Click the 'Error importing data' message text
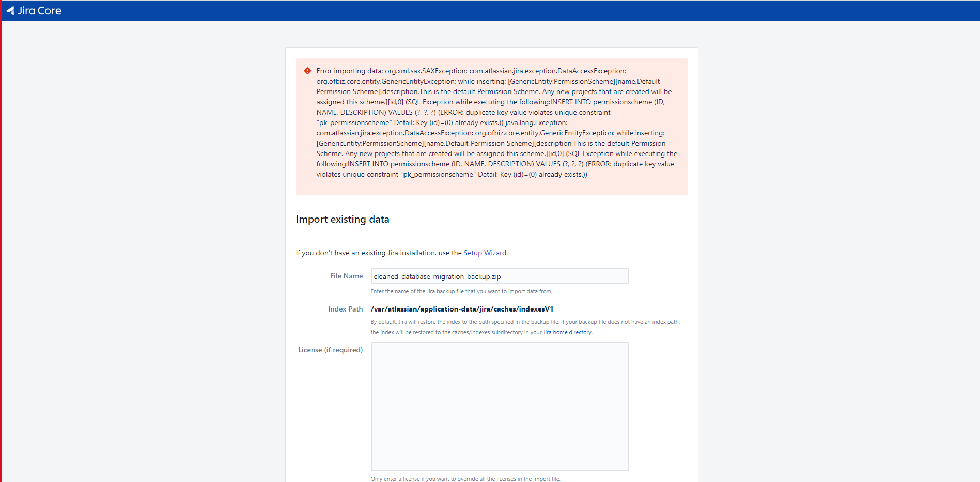 click(497, 122)
